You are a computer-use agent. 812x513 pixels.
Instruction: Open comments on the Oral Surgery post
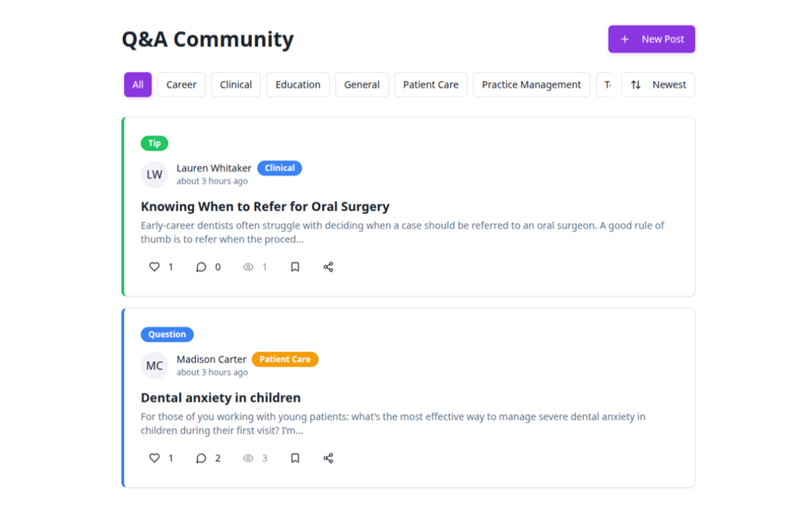click(201, 267)
